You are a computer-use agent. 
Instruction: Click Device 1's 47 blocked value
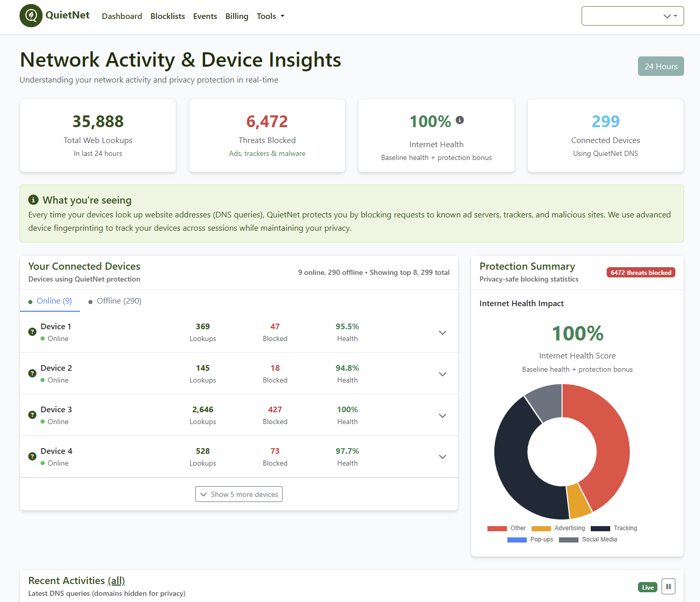click(275, 326)
